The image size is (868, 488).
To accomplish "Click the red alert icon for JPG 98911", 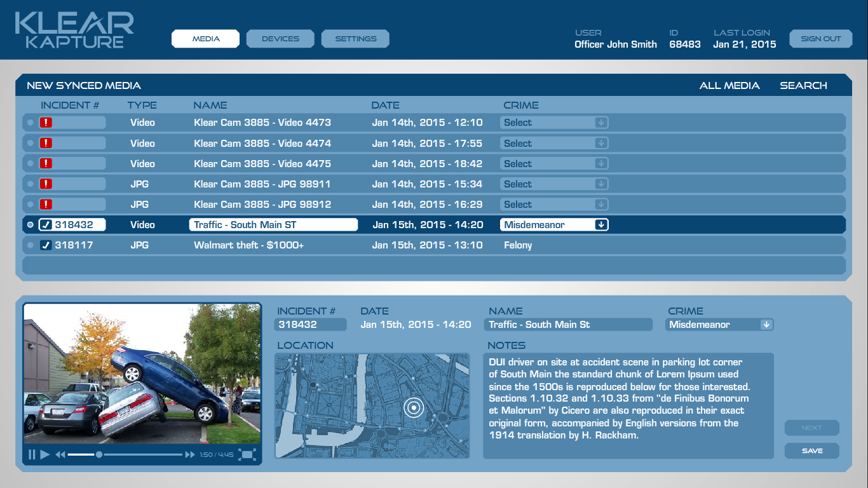I will [x=46, y=184].
